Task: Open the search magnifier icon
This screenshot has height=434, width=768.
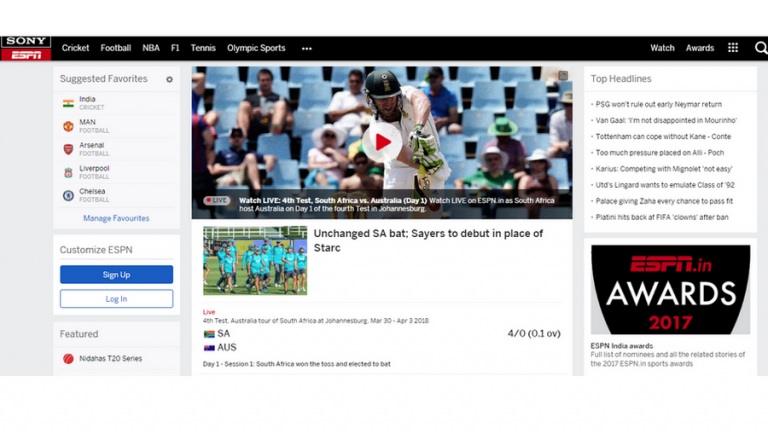Action: 761,48
